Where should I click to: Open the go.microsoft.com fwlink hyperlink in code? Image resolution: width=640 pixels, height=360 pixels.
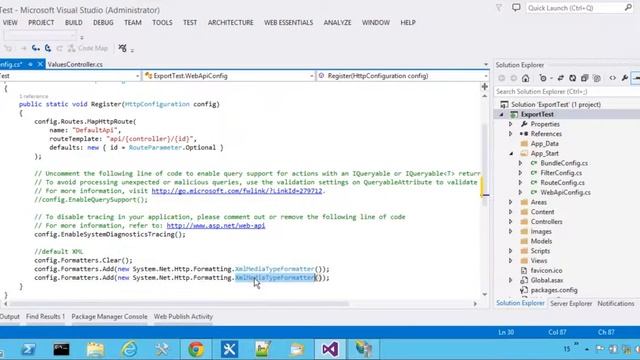237,191
